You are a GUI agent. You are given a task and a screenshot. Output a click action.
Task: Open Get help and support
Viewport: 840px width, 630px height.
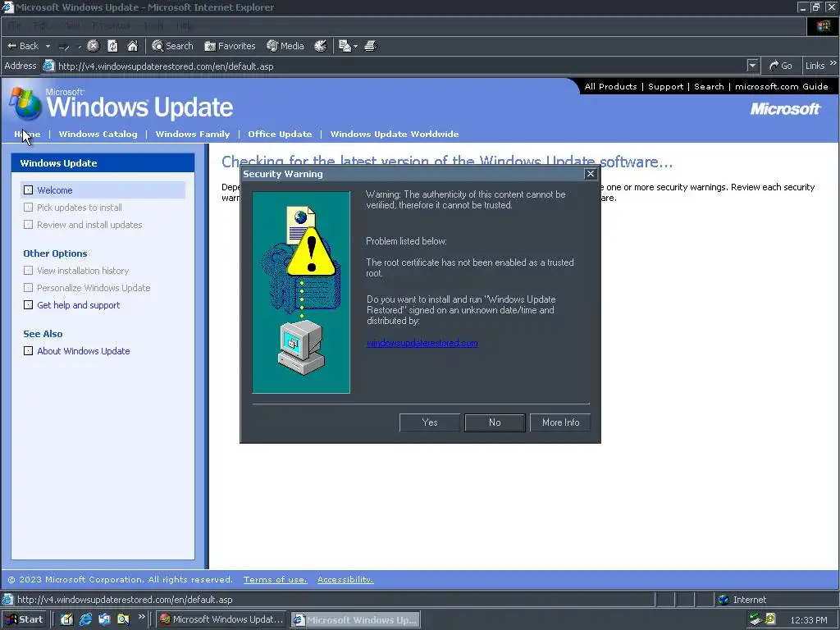78,305
